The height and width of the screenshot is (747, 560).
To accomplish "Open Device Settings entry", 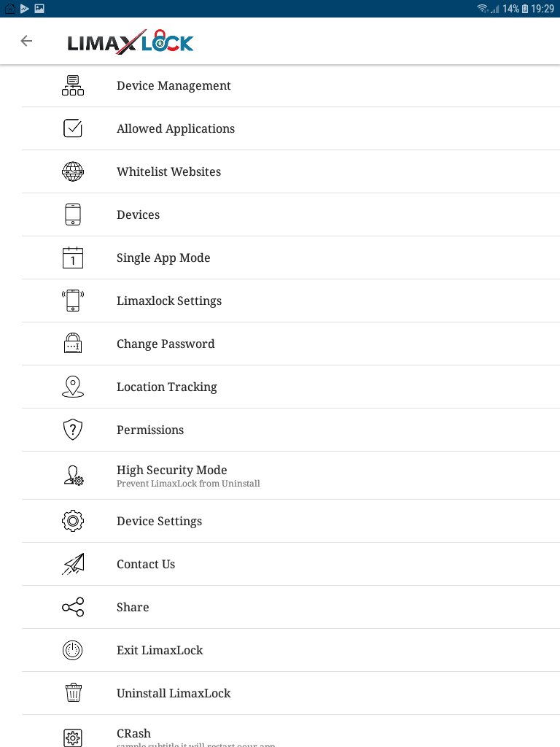I will pos(291,521).
